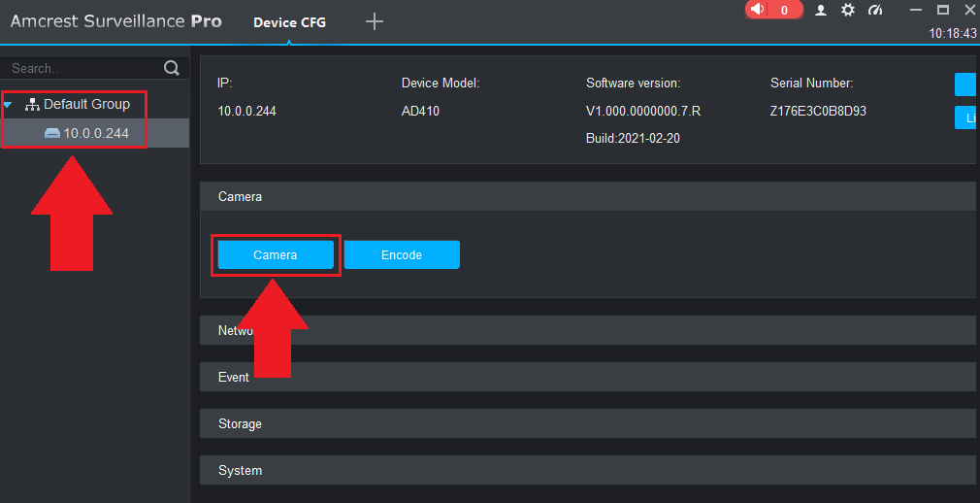Click the device icon beside 10.0.0.244
Screen dimensions: 980x503
tap(52, 133)
